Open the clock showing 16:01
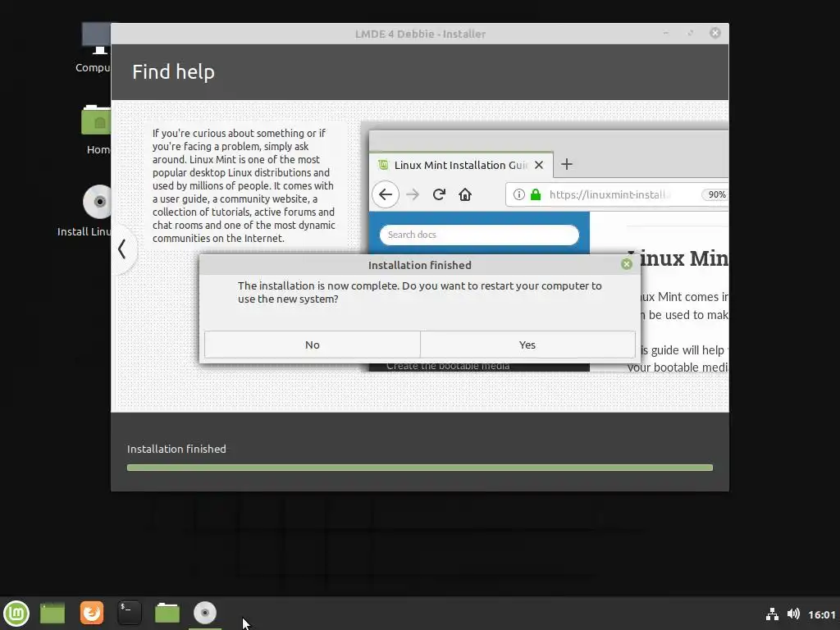Screen dimensions: 840x630 point(822,614)
